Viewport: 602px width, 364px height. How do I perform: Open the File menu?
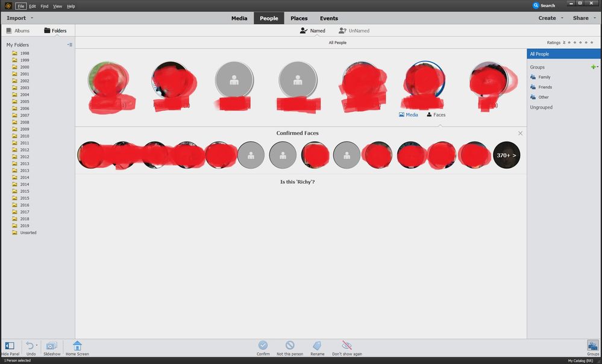[x=20, y=5]
